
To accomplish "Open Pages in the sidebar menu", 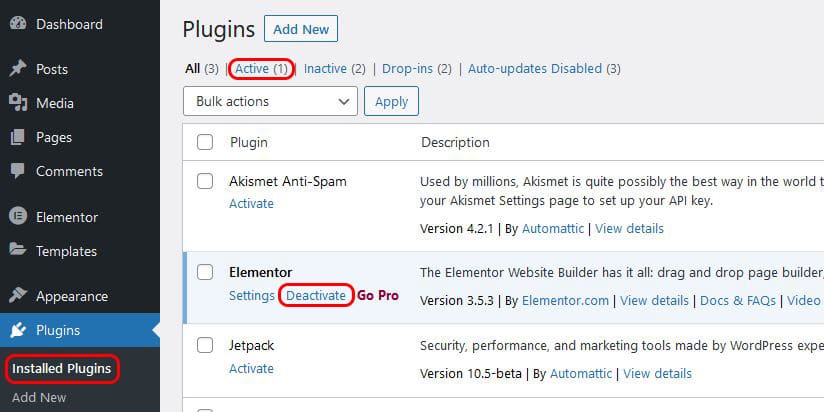I will pyautogui.click(x=54, y=137).
